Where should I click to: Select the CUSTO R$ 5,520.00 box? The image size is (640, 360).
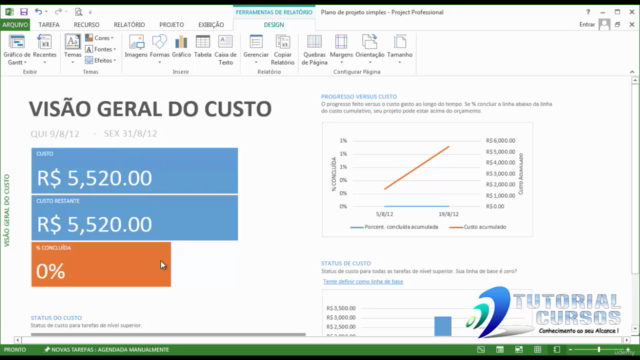[135, 171]
